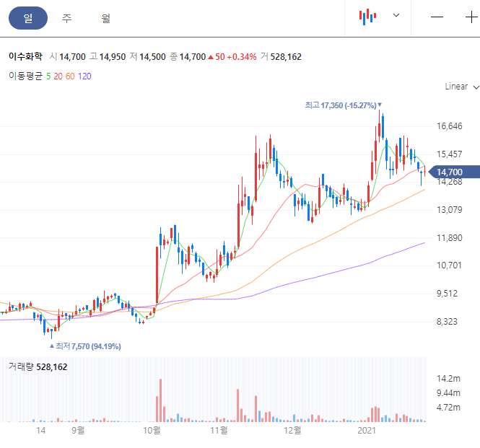Click the +0.34% change value
This screenshot has height=448, width=480.
point(242,56)
